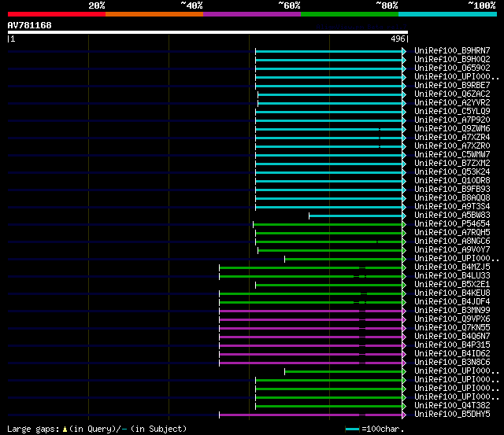
Task: Click the end position label 496
Action: (398, 39)
